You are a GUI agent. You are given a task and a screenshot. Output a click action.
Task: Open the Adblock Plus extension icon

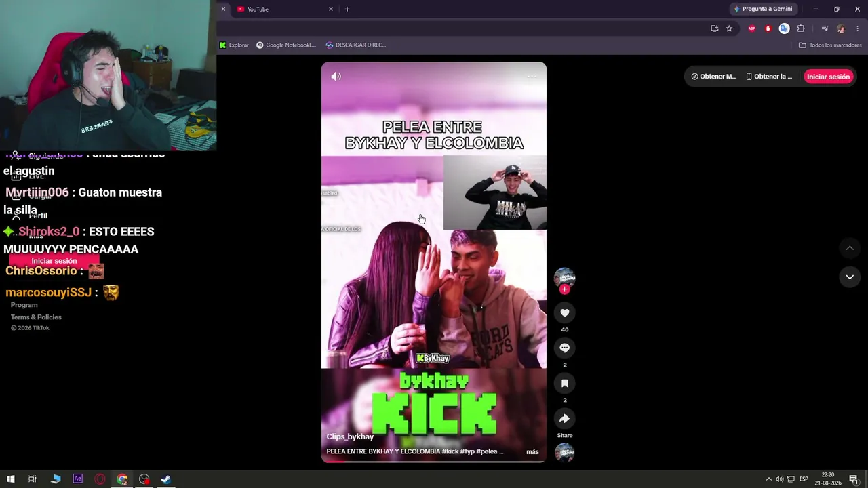751,28
